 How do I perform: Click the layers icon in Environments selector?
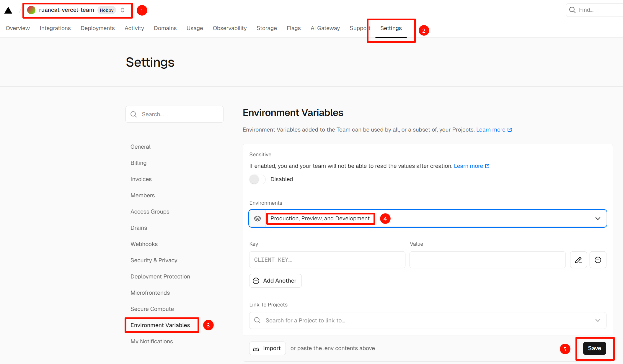[257, 219]
